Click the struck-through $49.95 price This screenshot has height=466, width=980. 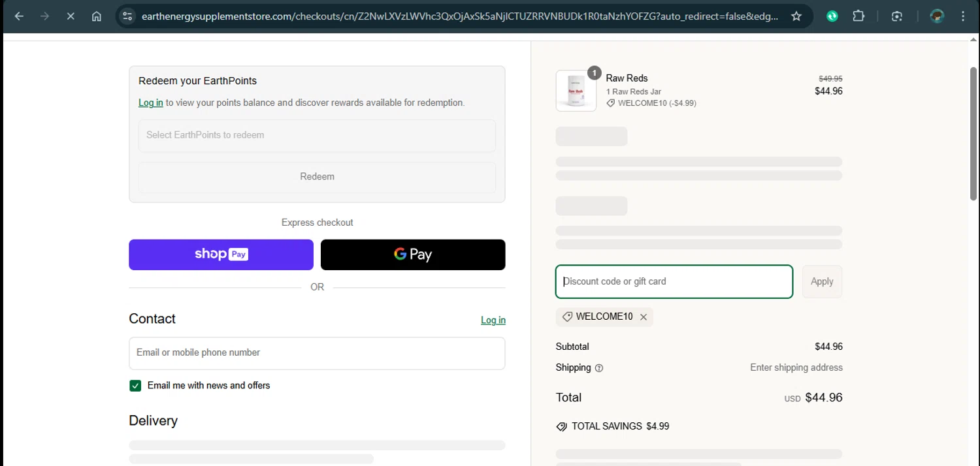pos(830,78)
